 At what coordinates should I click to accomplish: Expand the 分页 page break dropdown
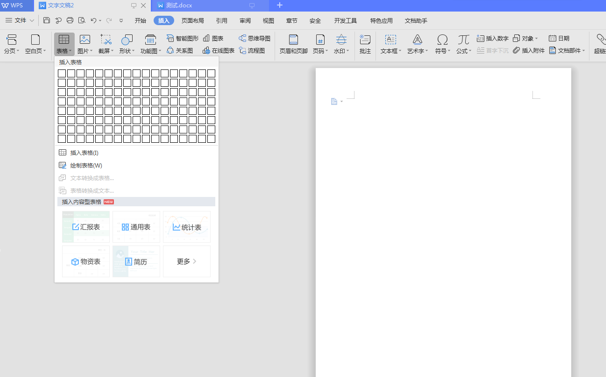point(18,51)
